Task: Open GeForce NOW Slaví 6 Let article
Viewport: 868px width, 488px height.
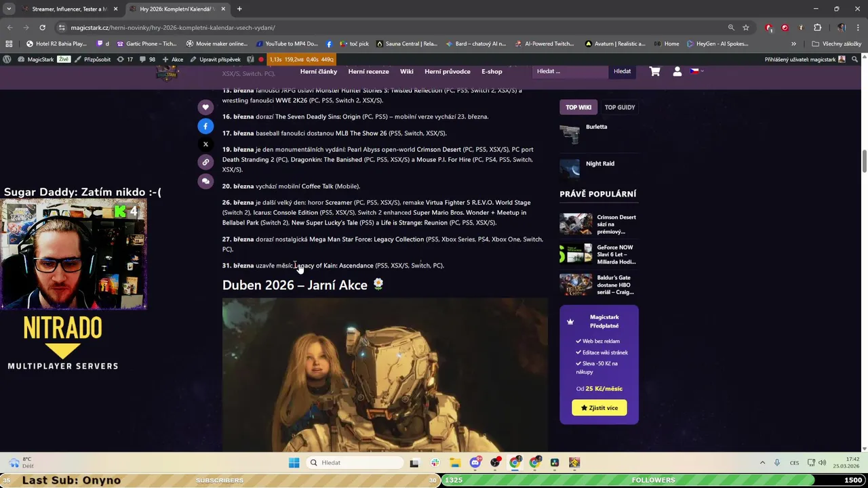Action: (x=616, y=254)
